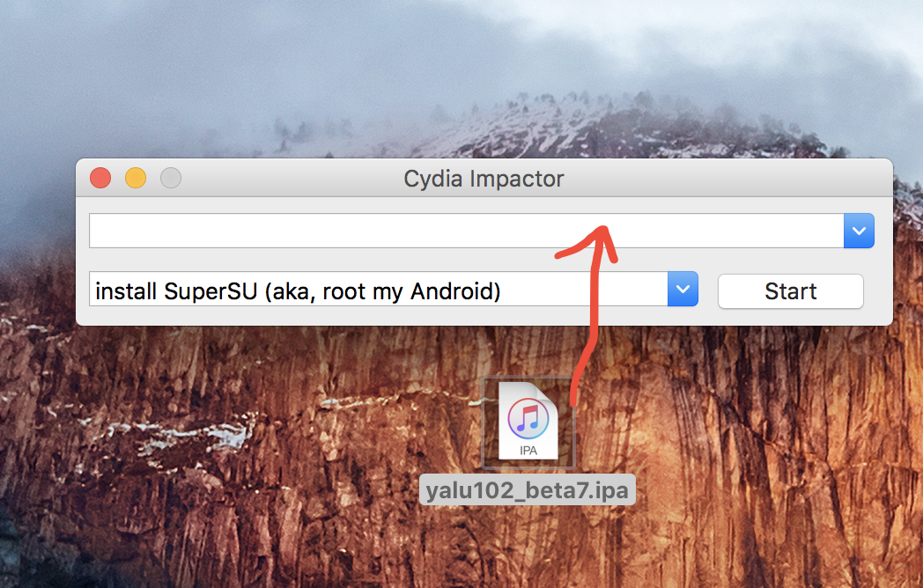Click the Cydia Impactor title bar text

click(x=484, y=179)
